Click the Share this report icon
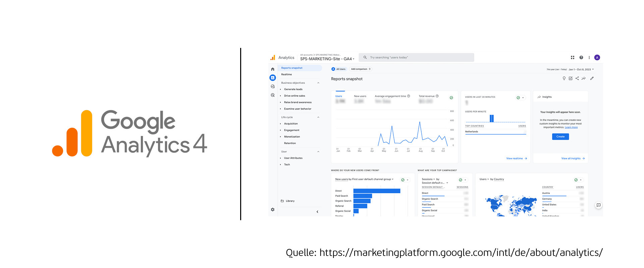644x268 pixels. pyautogui.click(x=577, y=78)
